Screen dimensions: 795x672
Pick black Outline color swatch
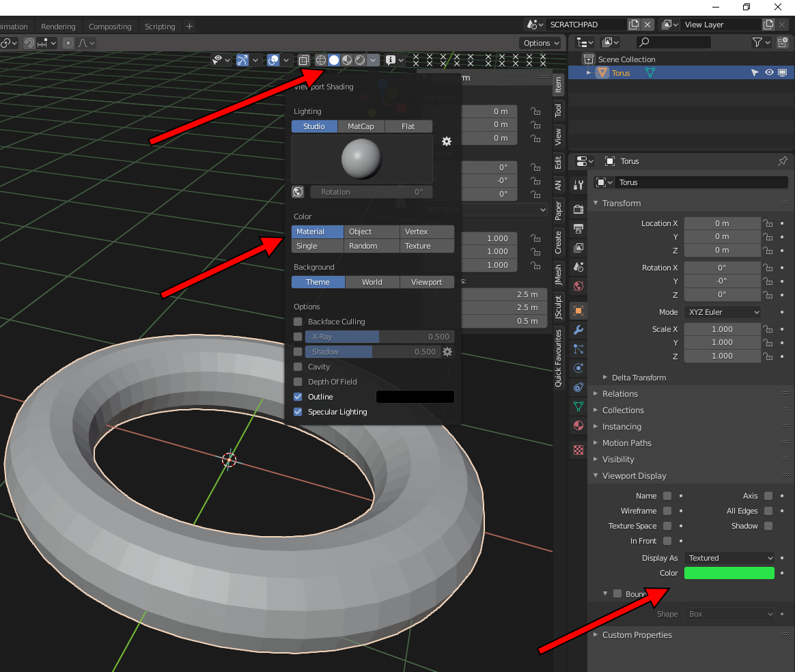click(415, 397)
